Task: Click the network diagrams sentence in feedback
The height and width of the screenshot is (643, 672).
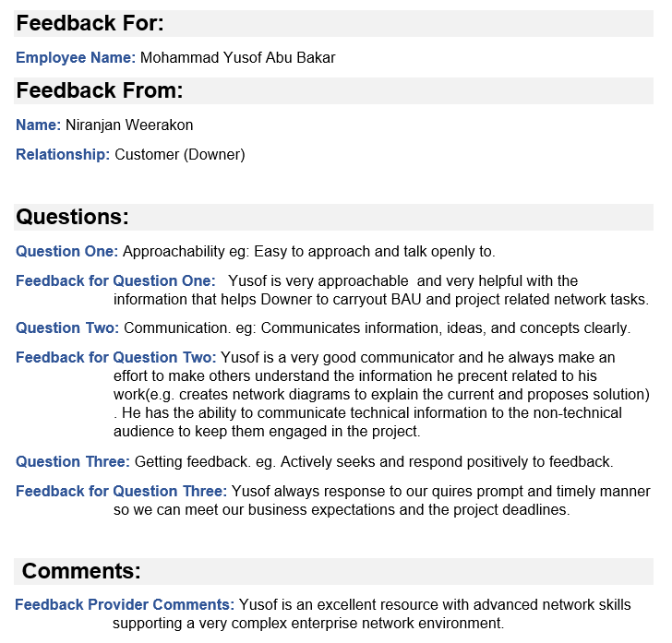Action: [381, 395]
